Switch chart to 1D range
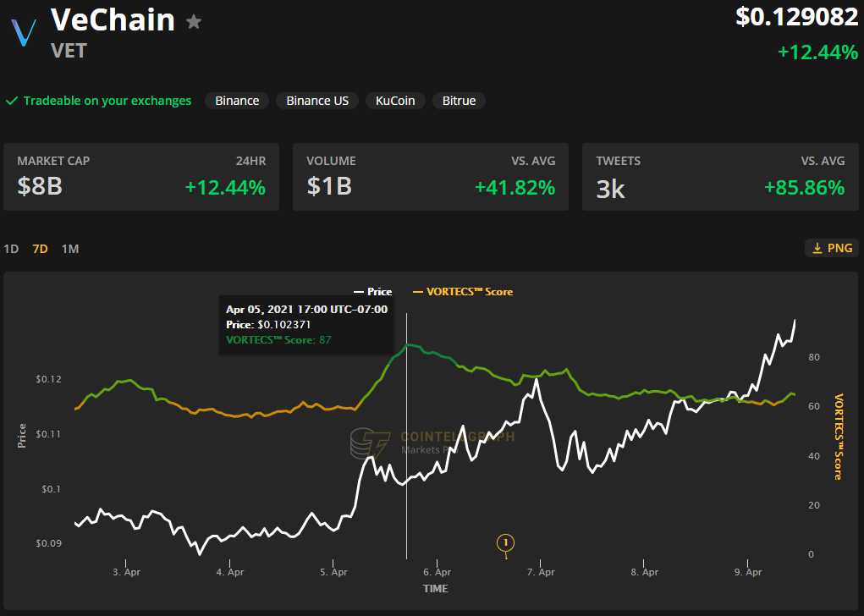 (x=11, y=249)
